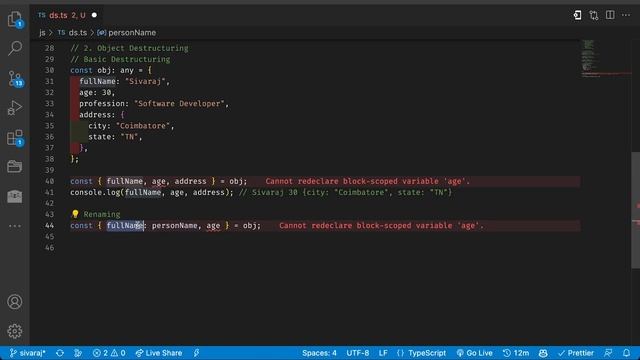Image resolution: width=640 pixels, height=360 pixels.
Task: Open the Explorer view in the activity bar
Action: tap(15, 19)
